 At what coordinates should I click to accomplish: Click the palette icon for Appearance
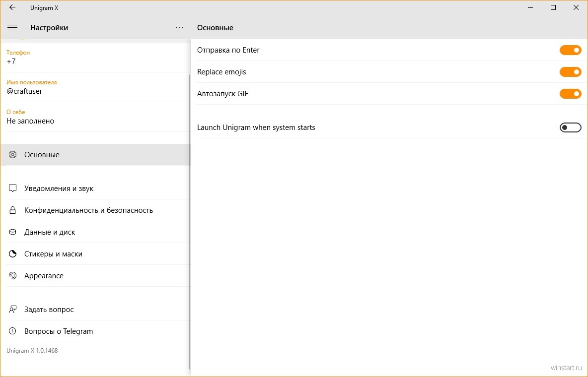click(x=13, y=275)
